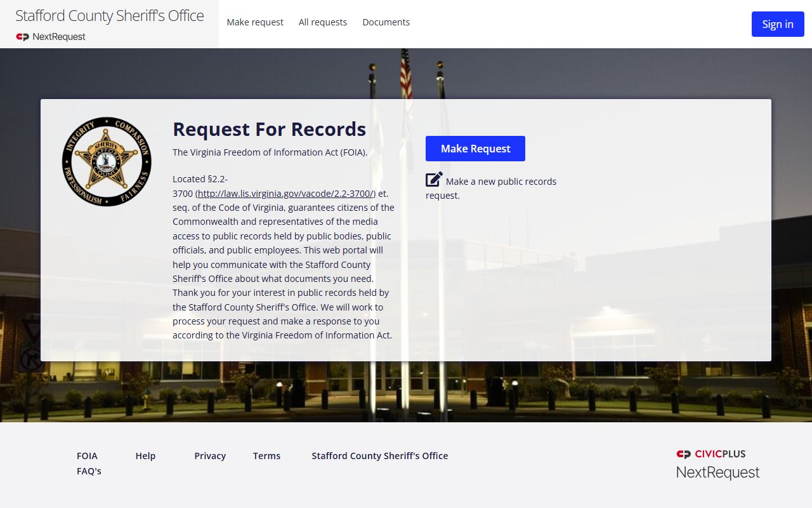Open the NextRequest logo in header
The width and height of the screenshot is (812, 508).
(51, 37)
